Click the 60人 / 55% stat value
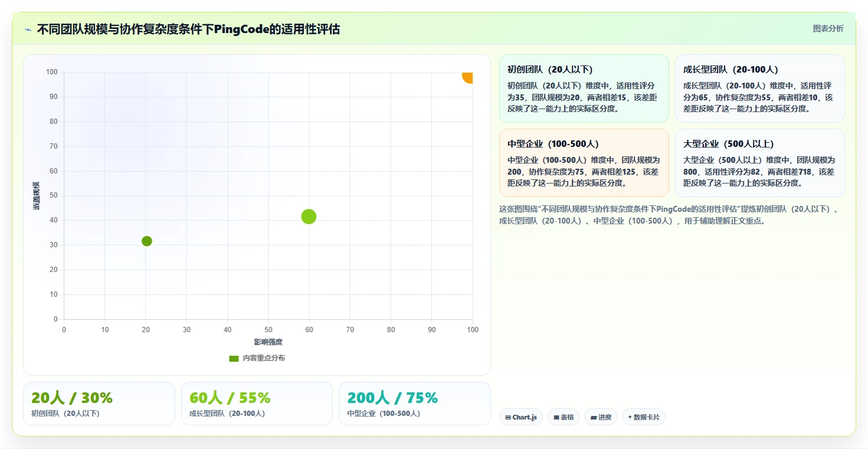The width and height of the screenshot is (868, 449). tap(230, 398)
